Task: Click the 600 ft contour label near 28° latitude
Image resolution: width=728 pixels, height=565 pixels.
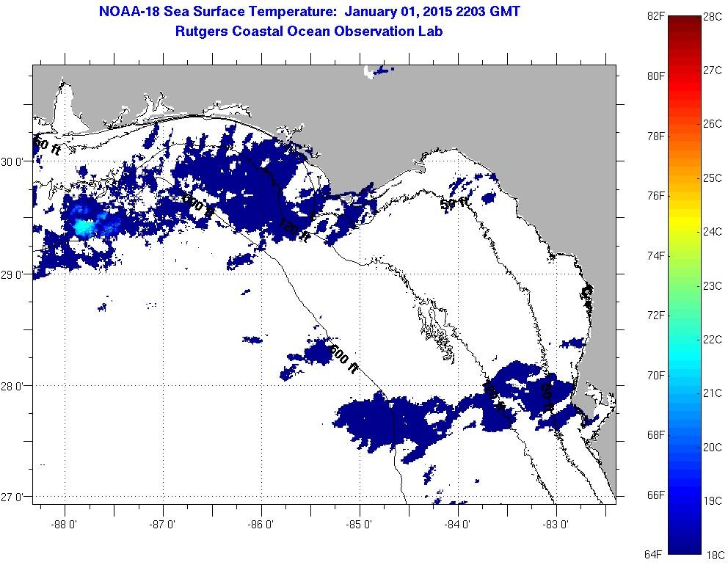Action: click(x=343, y=359)
